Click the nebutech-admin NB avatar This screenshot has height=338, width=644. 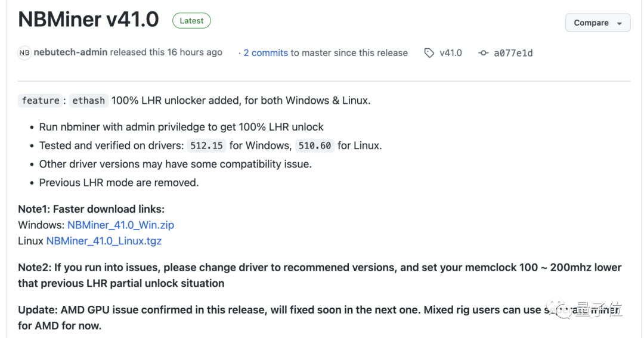point(24,52)
